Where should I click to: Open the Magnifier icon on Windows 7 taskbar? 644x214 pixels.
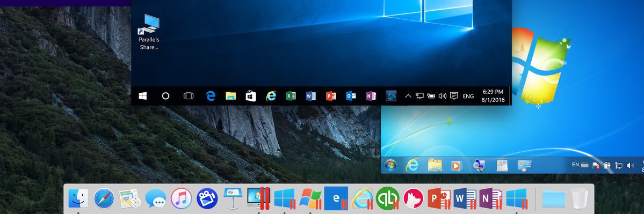click(x=479, y=165)
